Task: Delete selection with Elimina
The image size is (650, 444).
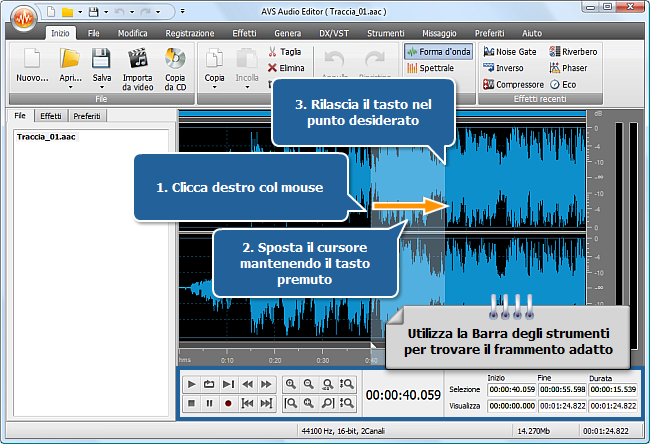Action: [x=286, y=68]
